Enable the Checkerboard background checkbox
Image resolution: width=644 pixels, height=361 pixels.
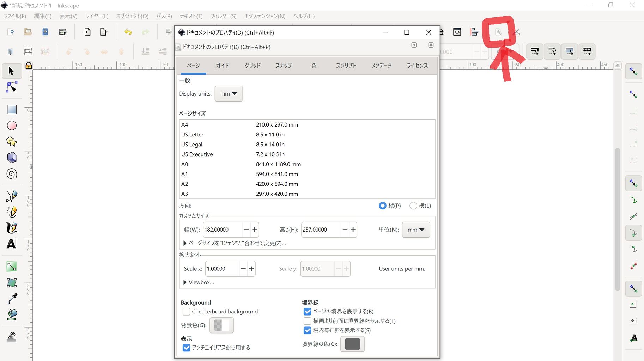click(x=187, y=311)
